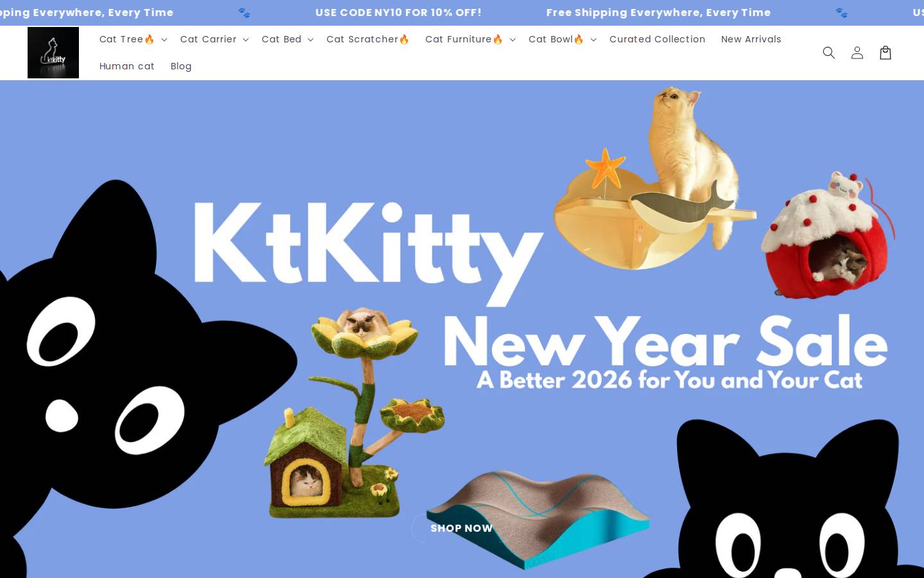Click the Free Shipping Everywhere announcement text

point(658,12)
